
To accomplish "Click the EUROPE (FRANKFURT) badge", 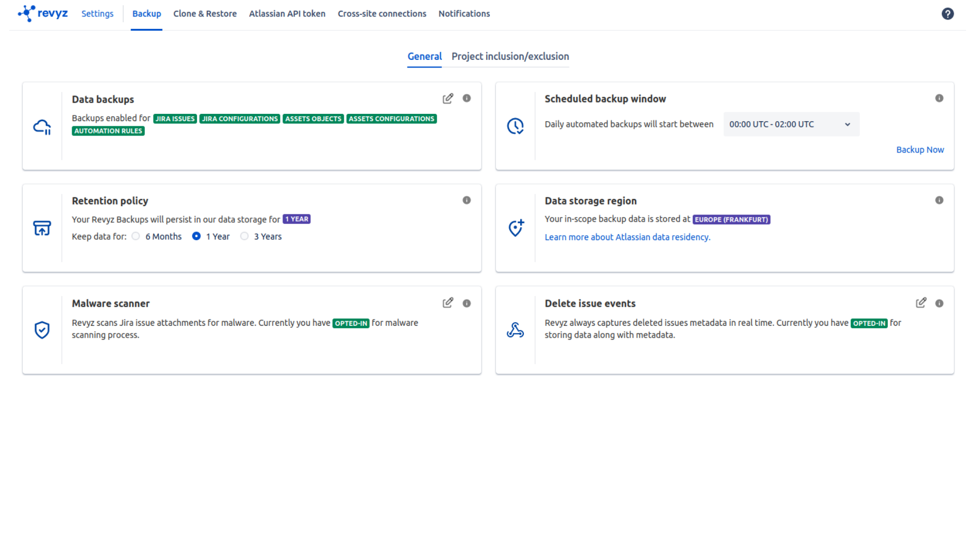I will pos(731,220).
